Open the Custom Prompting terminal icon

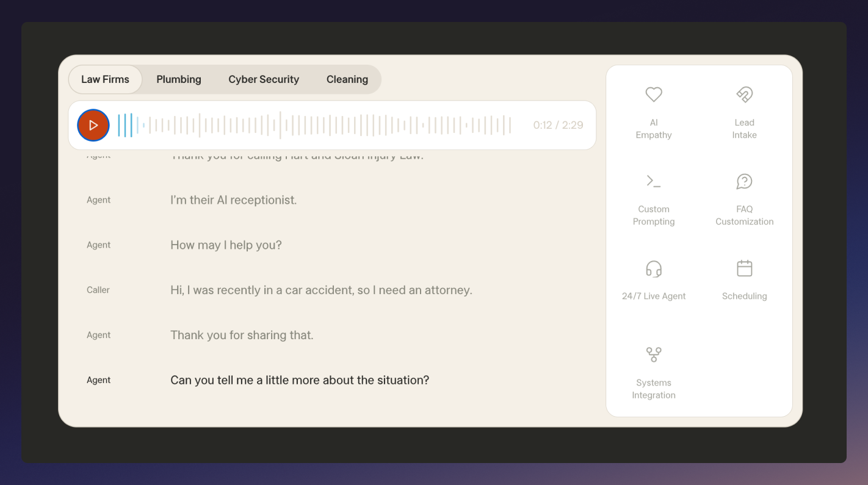click(654, 181)
